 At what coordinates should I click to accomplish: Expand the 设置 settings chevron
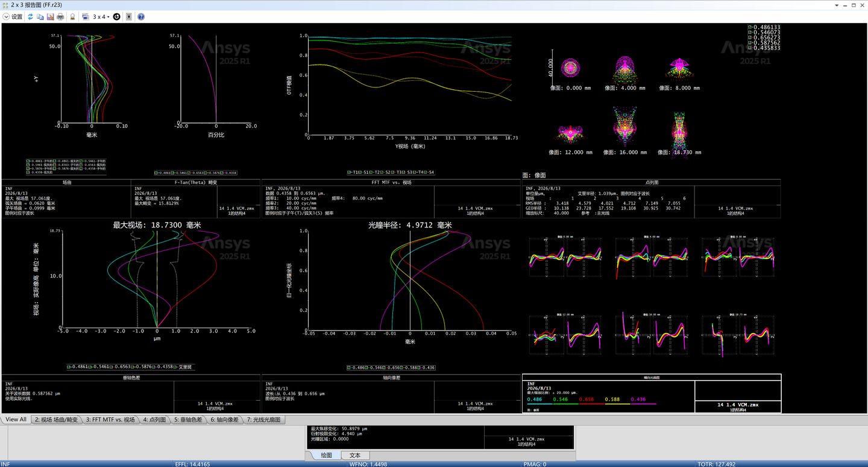click(x=6, y=17)
